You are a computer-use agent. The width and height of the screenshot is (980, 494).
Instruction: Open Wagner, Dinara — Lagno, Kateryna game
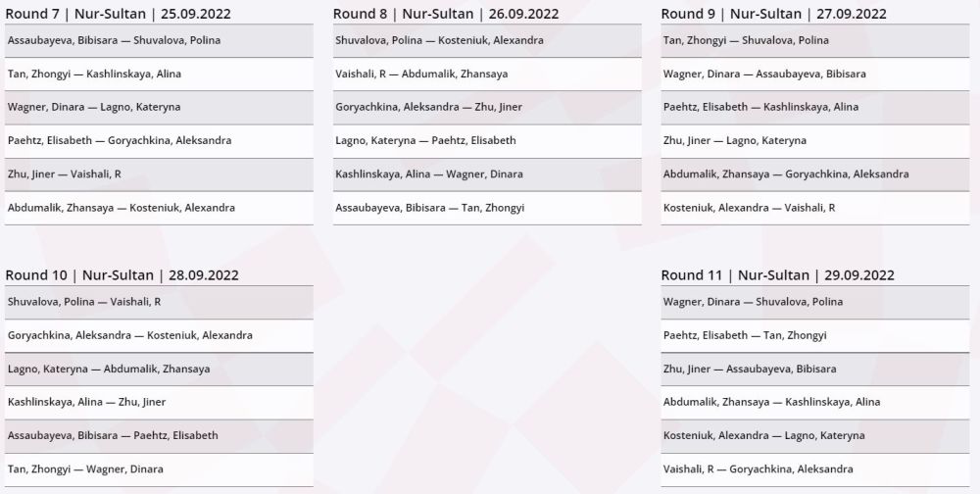[x=94, y=108]
